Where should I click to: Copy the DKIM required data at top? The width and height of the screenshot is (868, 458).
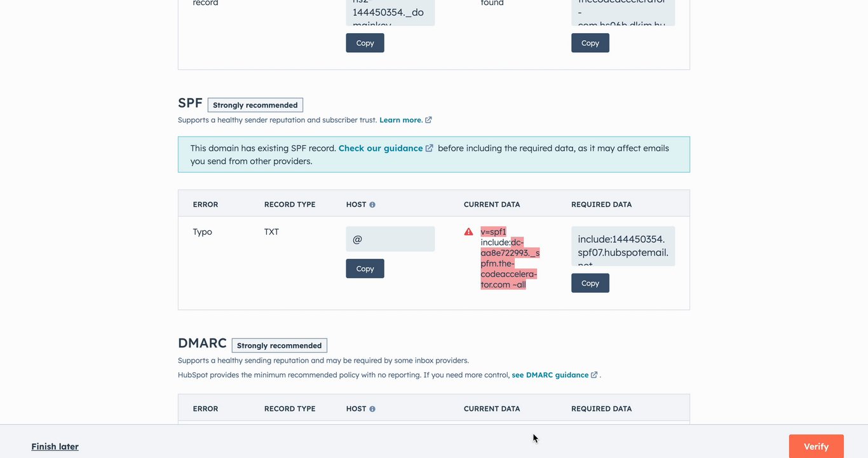tap(590, 43)
